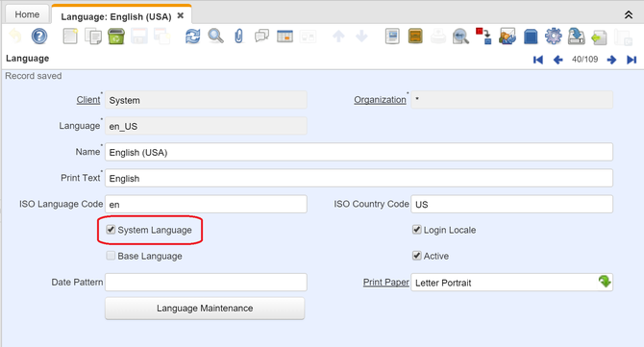Open the Process gear icon
Screen dimensions: 644x347
coord(554,37)
